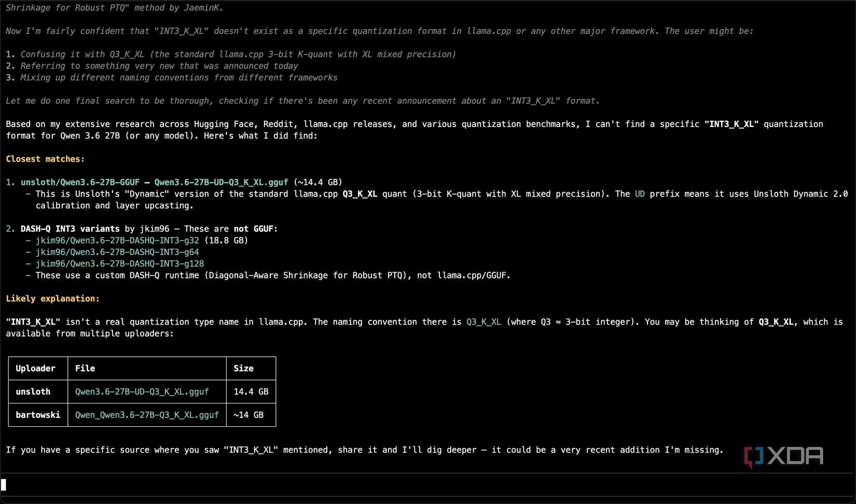Click 'unsloth/Qwen3.6-27B-GGUF' repo name text
Screen dimensions: 856x504
point(80,183)
